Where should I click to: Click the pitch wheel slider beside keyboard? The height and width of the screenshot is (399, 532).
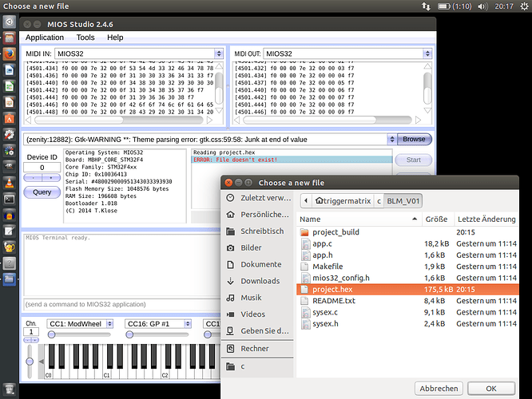pos(30,361)
